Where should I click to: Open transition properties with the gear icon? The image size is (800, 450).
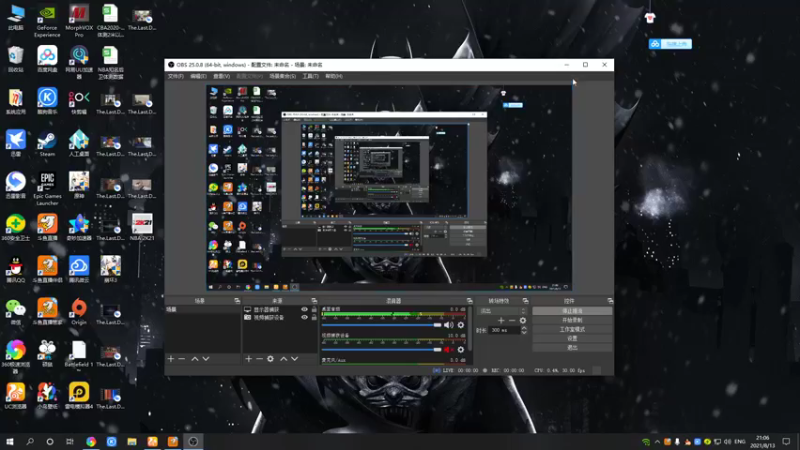point(522,320)
